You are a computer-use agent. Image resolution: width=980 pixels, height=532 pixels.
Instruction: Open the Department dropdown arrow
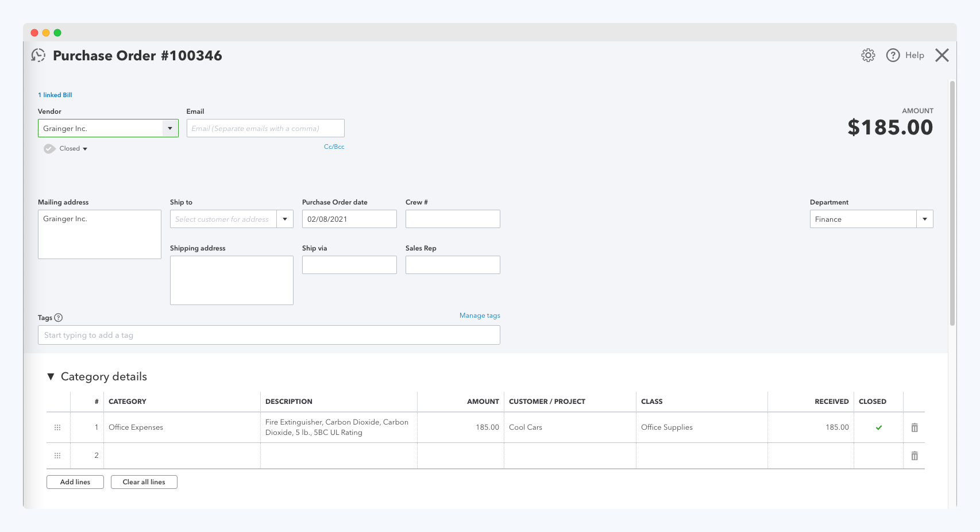925,219
